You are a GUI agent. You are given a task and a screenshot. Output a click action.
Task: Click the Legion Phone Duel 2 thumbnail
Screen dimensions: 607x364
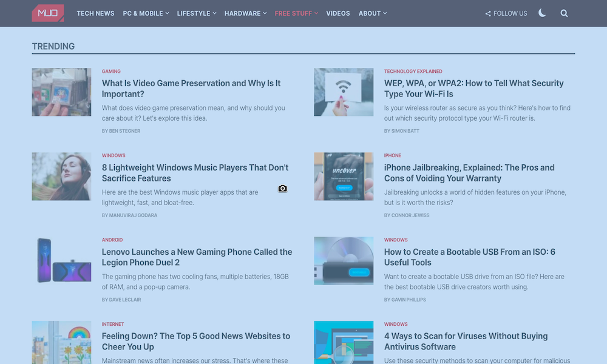pos(61,260)
